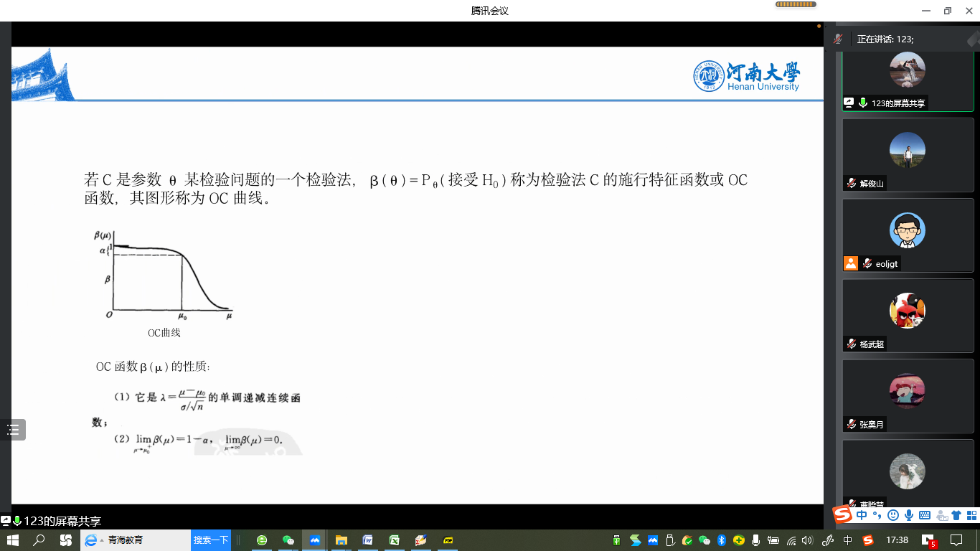Toggle Sogou punctuation mode in IME bar

click(x=877, y=515)
